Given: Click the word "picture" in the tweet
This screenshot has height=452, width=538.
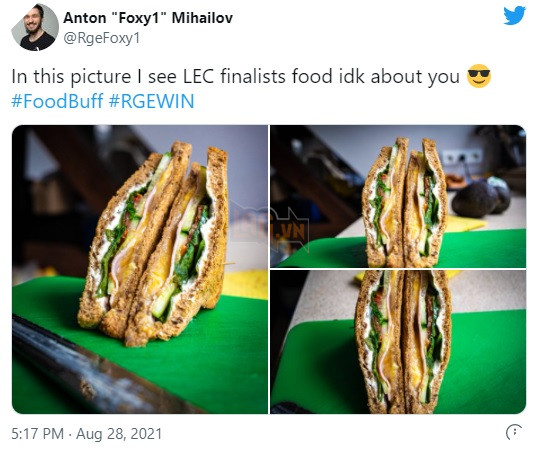Looking at the screenshot, I should point(101,77).
